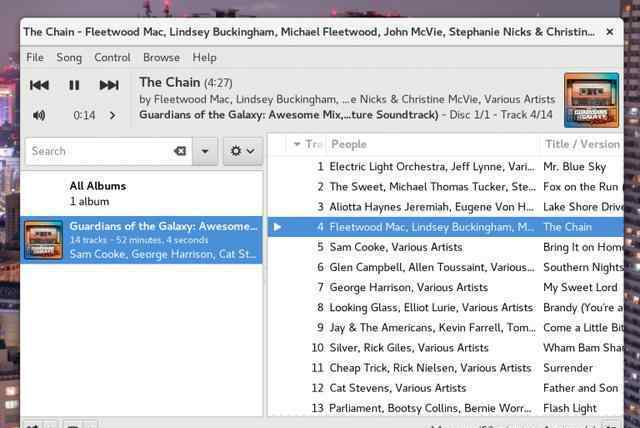Open the Control menu
Screen dimensions: 640x428
[x=112, y=58]
